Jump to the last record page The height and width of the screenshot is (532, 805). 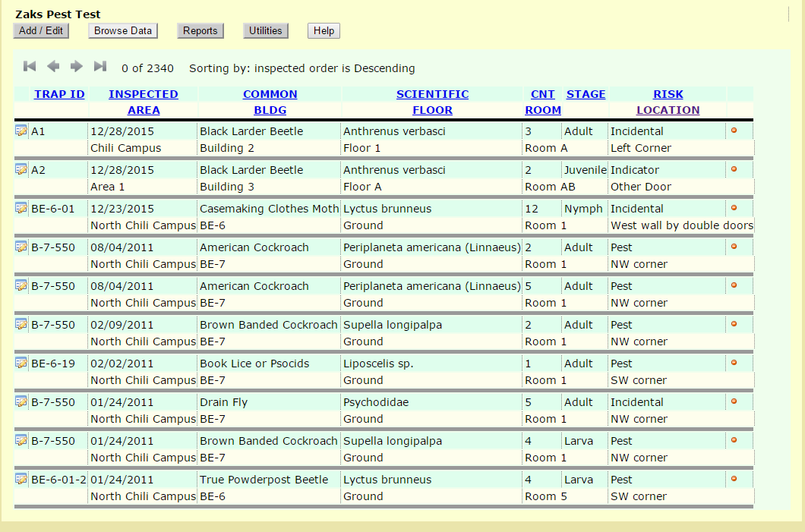pos(100,66)
